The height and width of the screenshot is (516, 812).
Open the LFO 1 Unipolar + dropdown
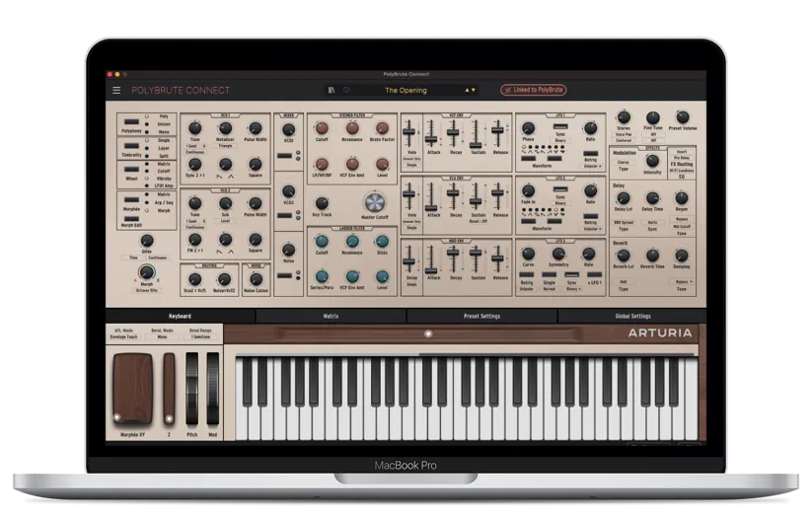(592, 167)
